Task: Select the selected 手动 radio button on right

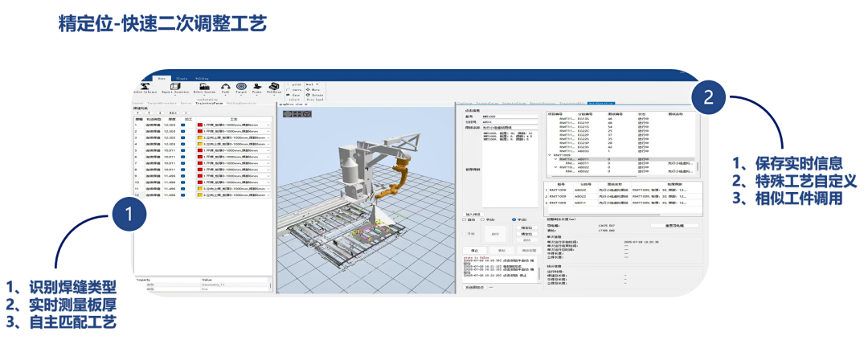Action: [x=514, y=219]
